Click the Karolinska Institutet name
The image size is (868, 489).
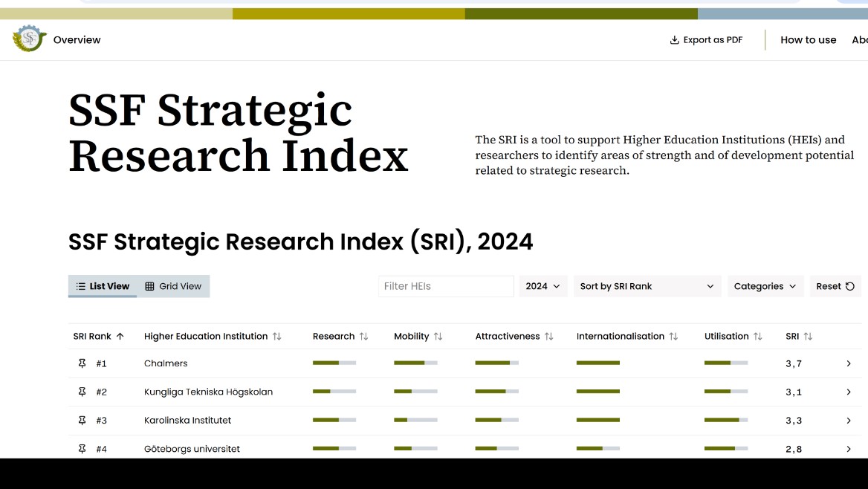(x=188, y=421)
